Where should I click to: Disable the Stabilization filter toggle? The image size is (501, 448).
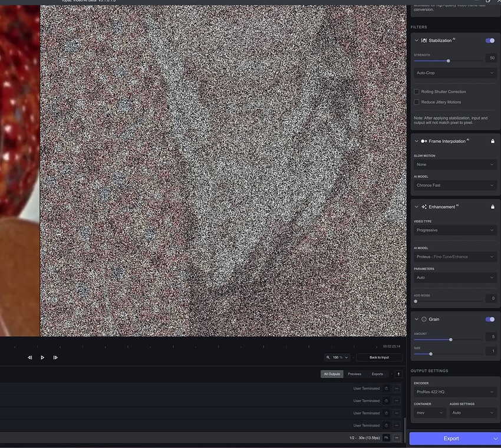point(490,41)
